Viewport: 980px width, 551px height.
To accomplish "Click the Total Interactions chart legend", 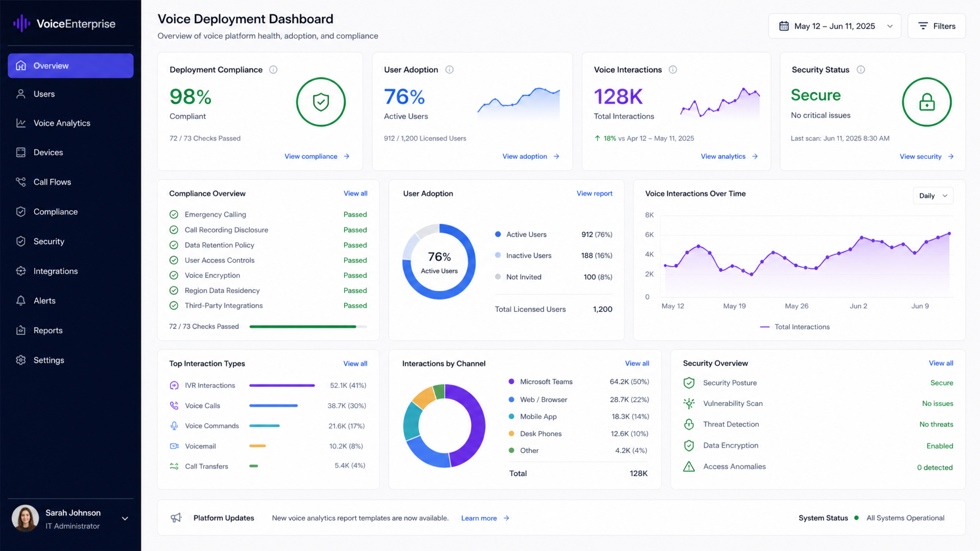I will coord(795,327).
